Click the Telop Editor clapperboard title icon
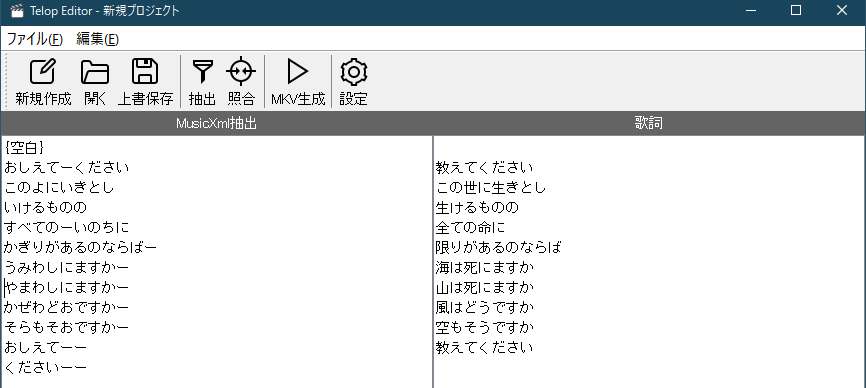Image resolution: width=866 pixels, height=388 pixels. tap(17, 10)
